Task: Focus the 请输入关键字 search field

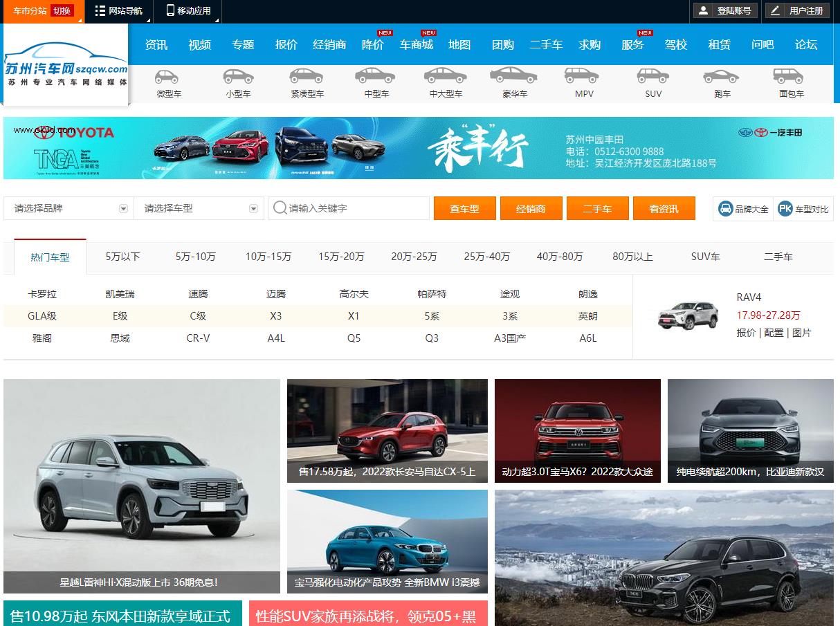Action: (x=349, y=208)
